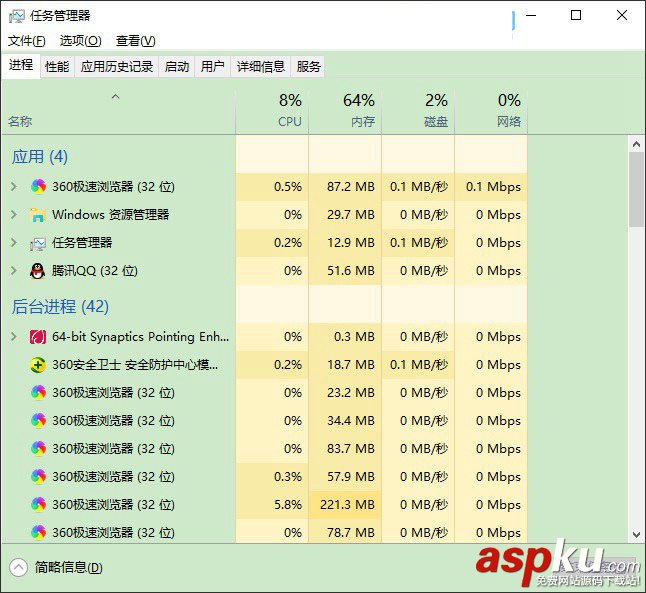Screen dimensions: 646x593
Task: Click the 18.7 MB memory cell
Action: pyautogui.click(x=345, y=365)
